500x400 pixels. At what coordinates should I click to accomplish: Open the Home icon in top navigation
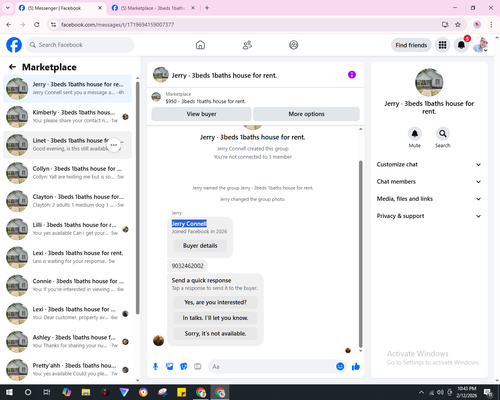pyautogui.click(x=200, y=45)
